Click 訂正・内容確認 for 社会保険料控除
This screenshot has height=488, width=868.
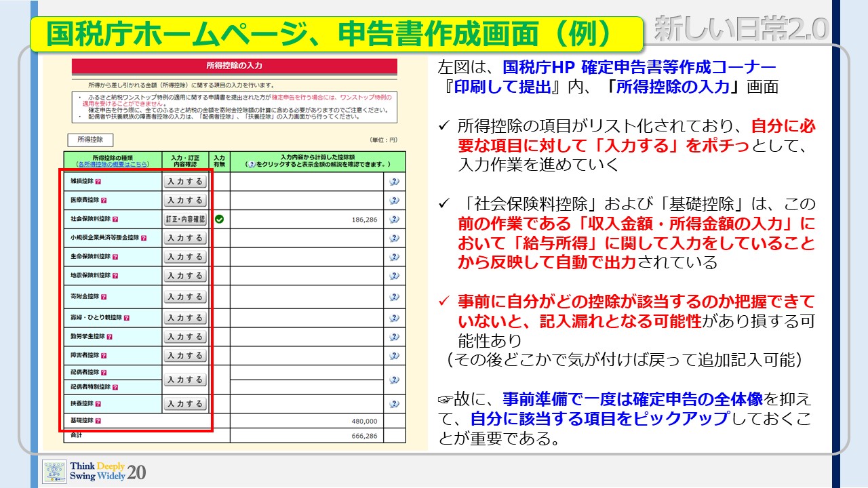coord(185,220)
